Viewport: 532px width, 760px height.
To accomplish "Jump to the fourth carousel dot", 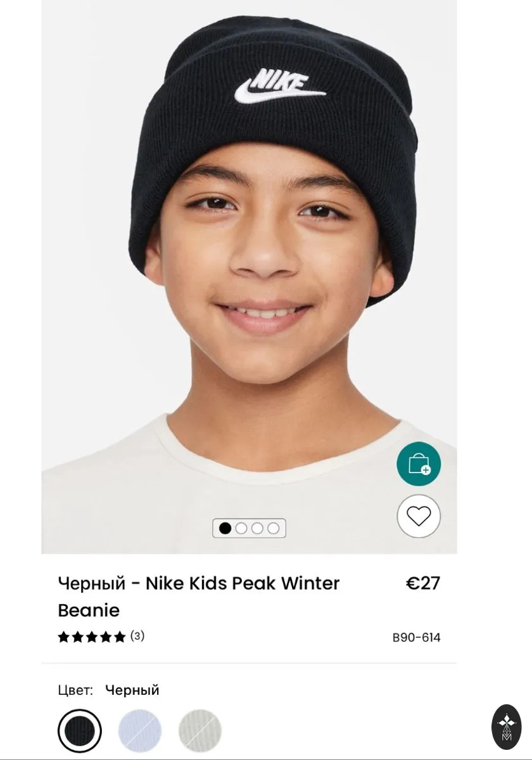I will tap(273, 528).
